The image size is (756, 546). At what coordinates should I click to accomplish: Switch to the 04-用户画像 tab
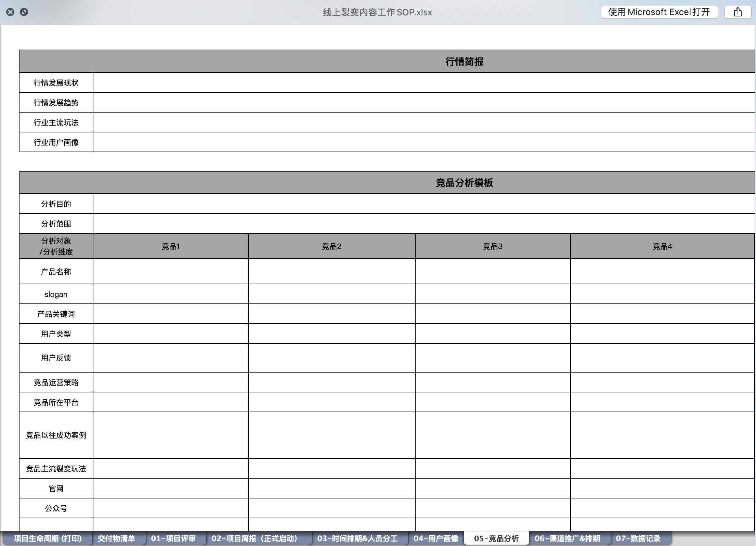coord(435,538)
